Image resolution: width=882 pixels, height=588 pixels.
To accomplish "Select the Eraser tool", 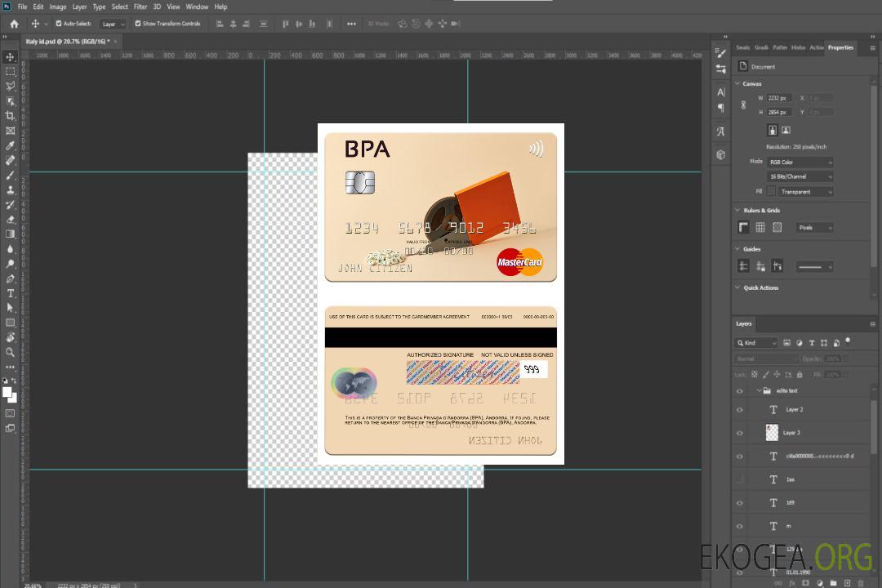I will coord(10,220).
